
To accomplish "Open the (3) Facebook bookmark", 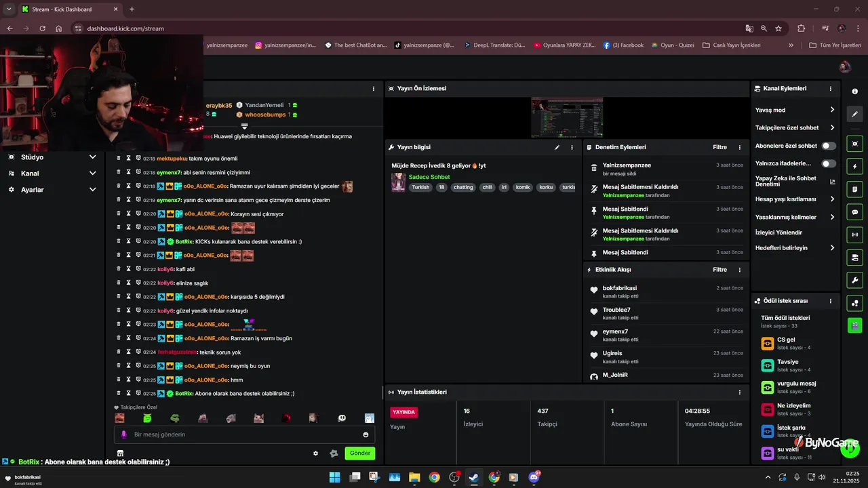I will coord(623,45).
